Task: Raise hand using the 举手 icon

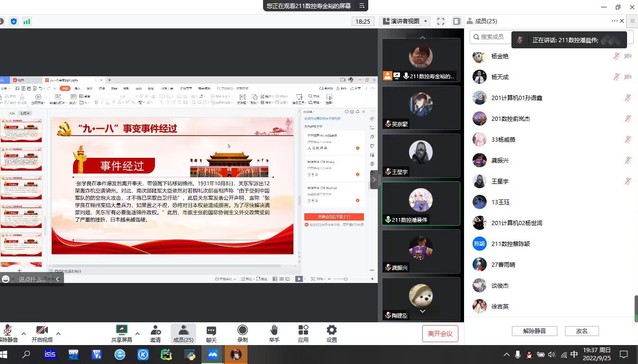Action: tap(274, 333)
